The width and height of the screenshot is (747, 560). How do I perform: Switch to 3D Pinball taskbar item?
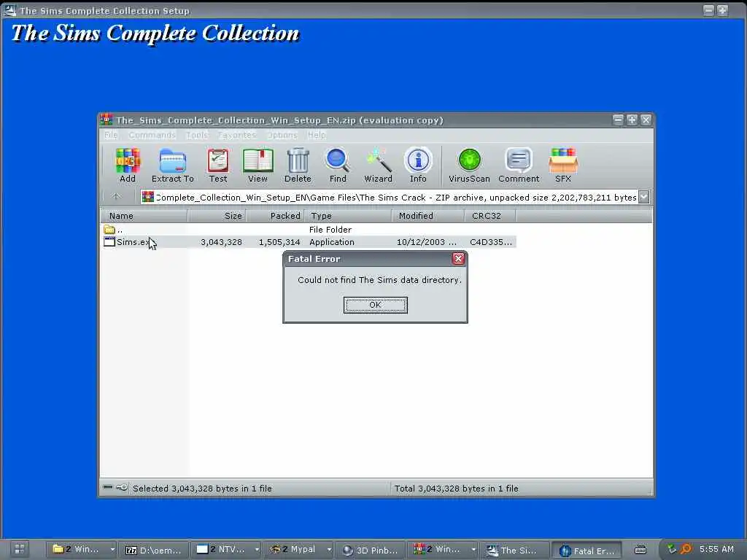pyautogui.click(x=370, y=550)
